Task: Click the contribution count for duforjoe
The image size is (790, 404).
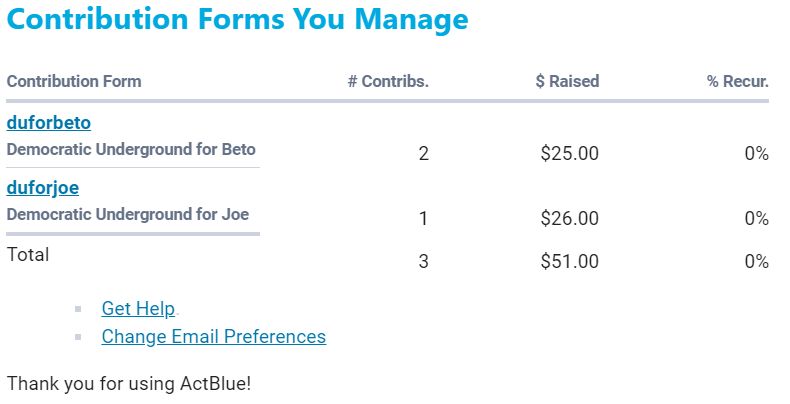Action: (423, 218)
